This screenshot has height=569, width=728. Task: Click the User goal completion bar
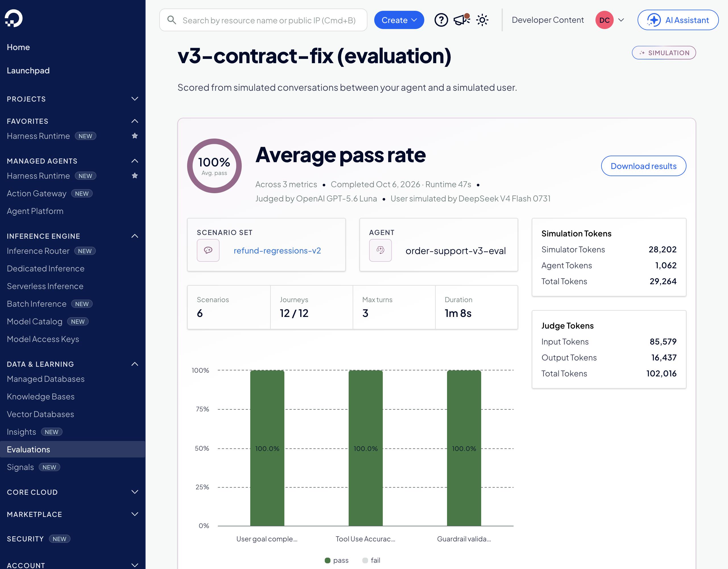pyautogui.click(x=267, y=448)
